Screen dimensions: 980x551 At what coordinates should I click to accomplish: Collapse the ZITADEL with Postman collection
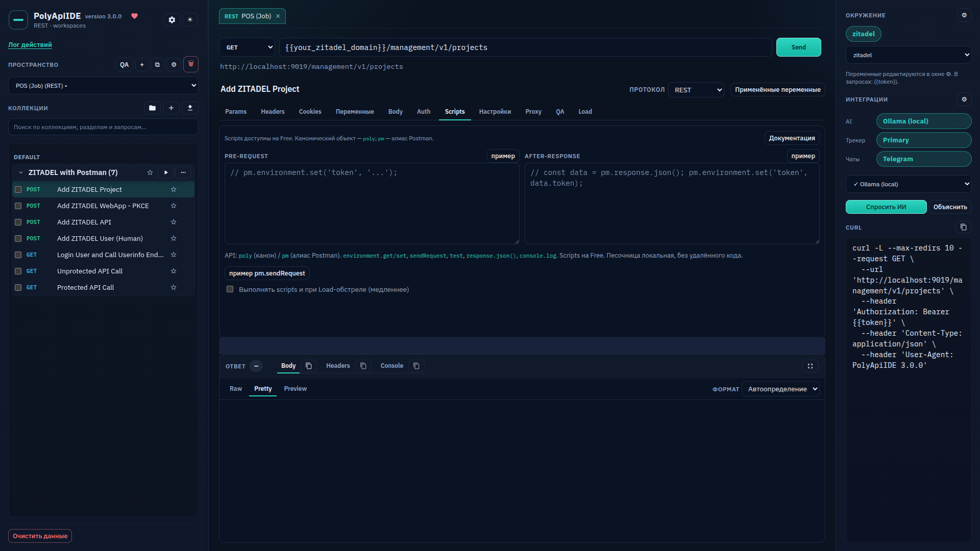(21, 172)
